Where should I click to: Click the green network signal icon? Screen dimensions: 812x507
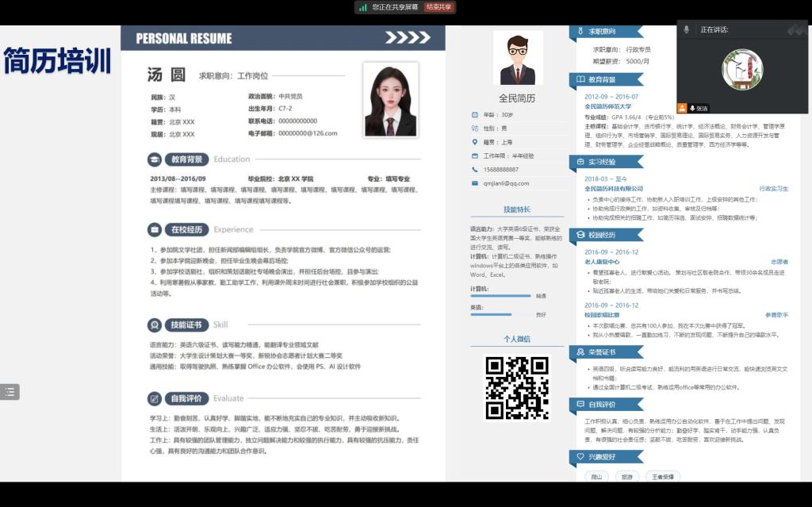click(x=362, y=7)
